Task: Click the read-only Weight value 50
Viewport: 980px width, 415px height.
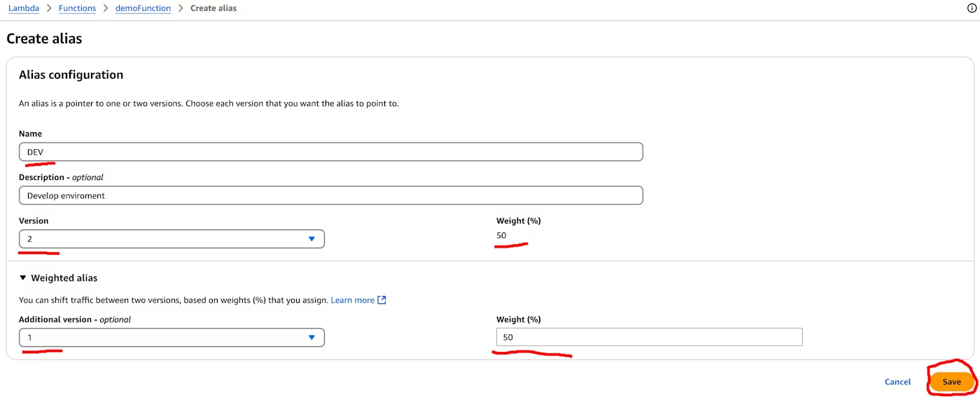Action: pyautogui.click(x=501, y=236)
